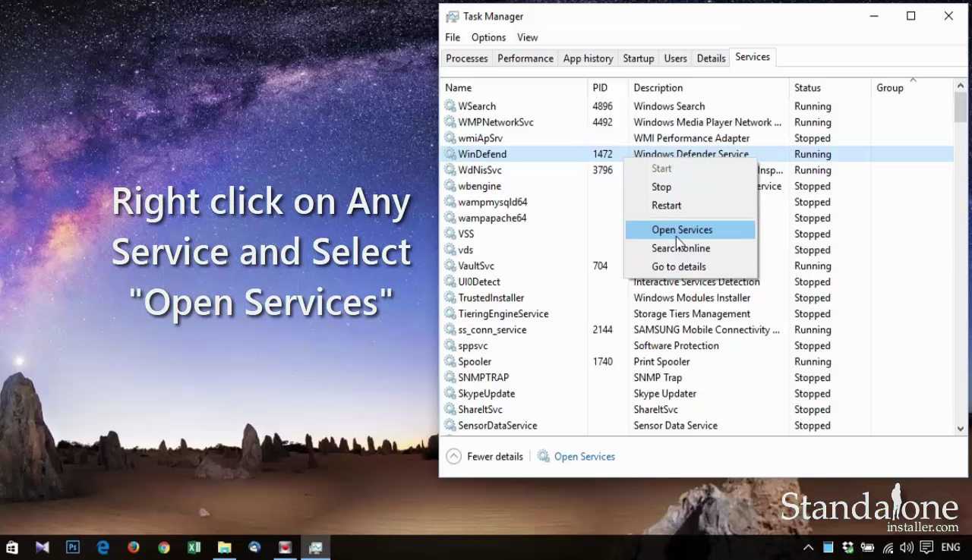Choose Search online in the context menu
Image resolution: width=972 pixels, height=560 pixels.
690,248
